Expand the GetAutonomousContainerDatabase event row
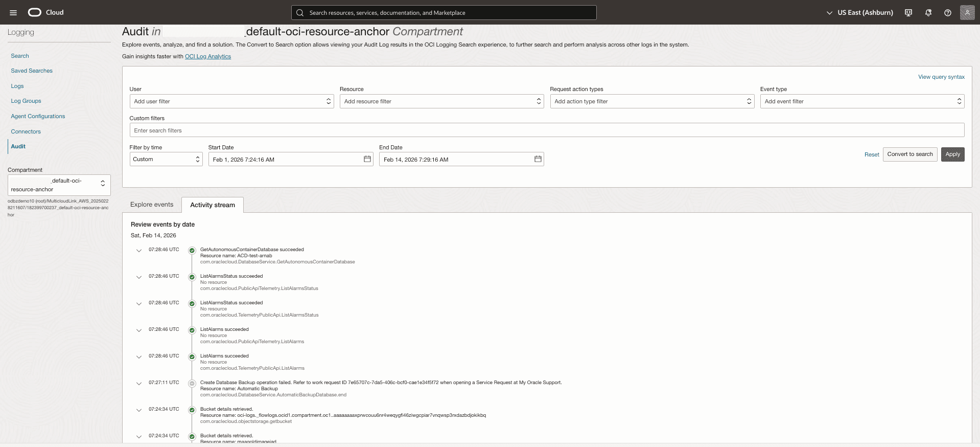 tap(139, 251)
